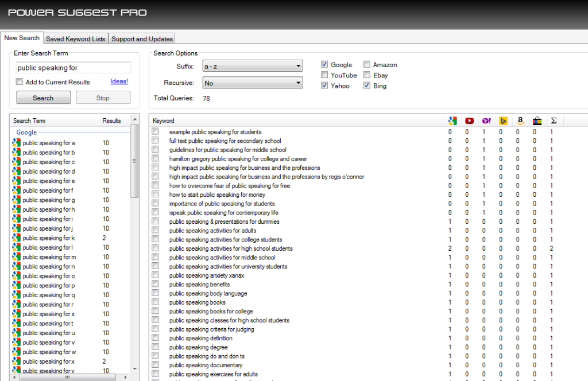This screenshot has height=381, width=588.
Task: Click Google icon beside 'public speaking for m'
Action: coord(16,256)
